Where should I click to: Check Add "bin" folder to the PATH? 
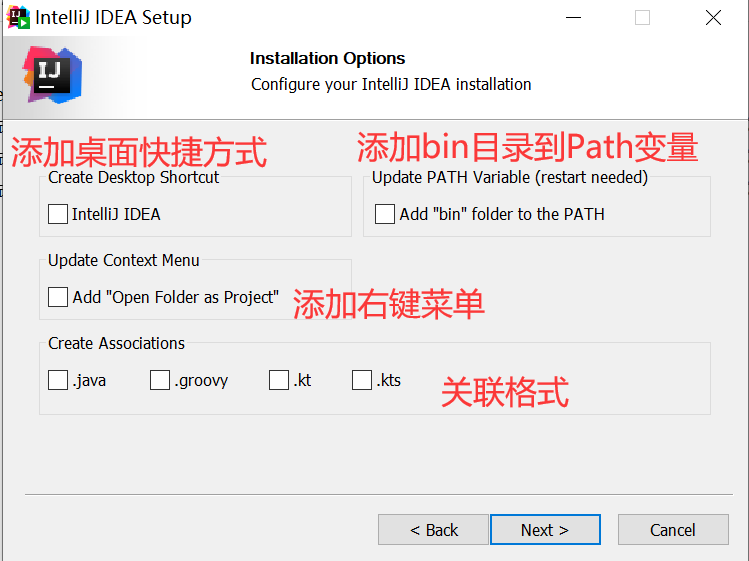point(385,214)
